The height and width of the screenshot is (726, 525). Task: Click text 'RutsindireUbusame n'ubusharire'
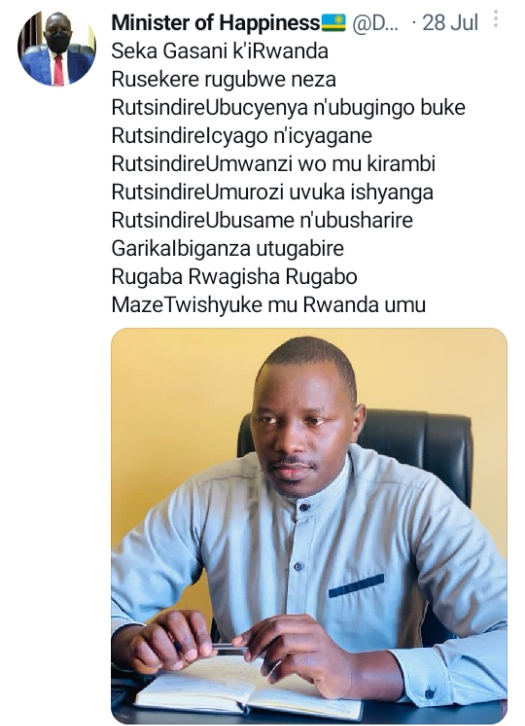pos(262,220)
